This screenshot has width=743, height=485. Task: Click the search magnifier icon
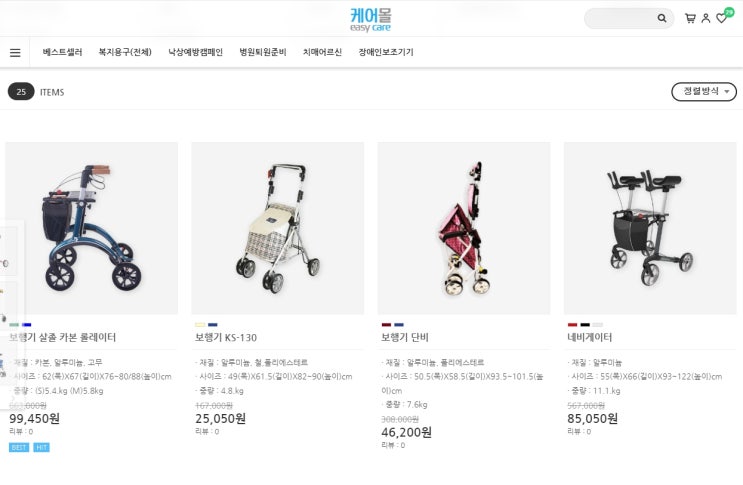tap(661, 18)
